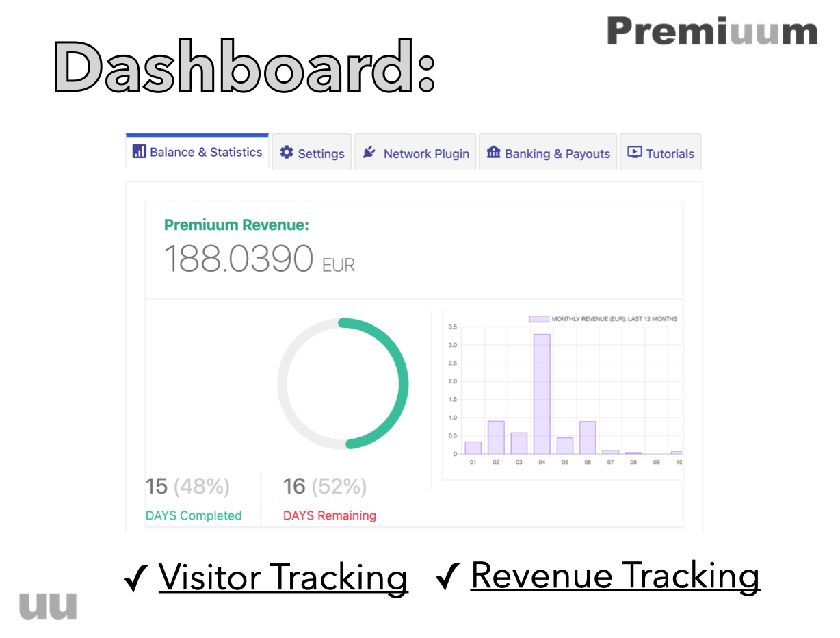
Task: Click the DAYS Remaining label
Action: pyautogui.click(x=330, y=515)
